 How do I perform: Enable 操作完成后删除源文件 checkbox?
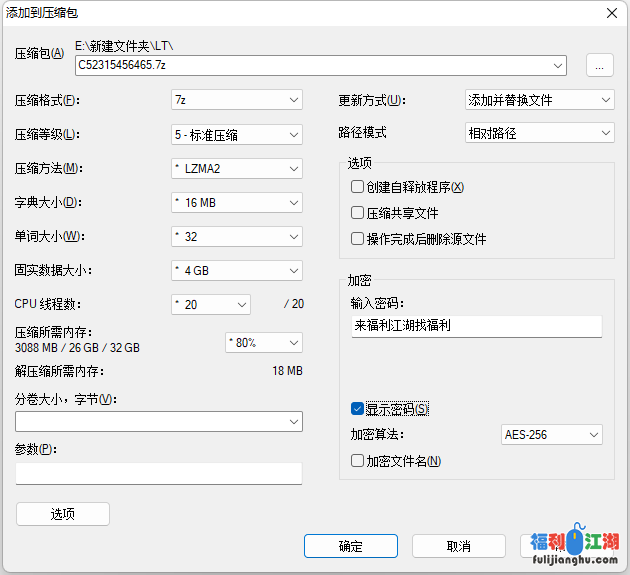point(357,239)
